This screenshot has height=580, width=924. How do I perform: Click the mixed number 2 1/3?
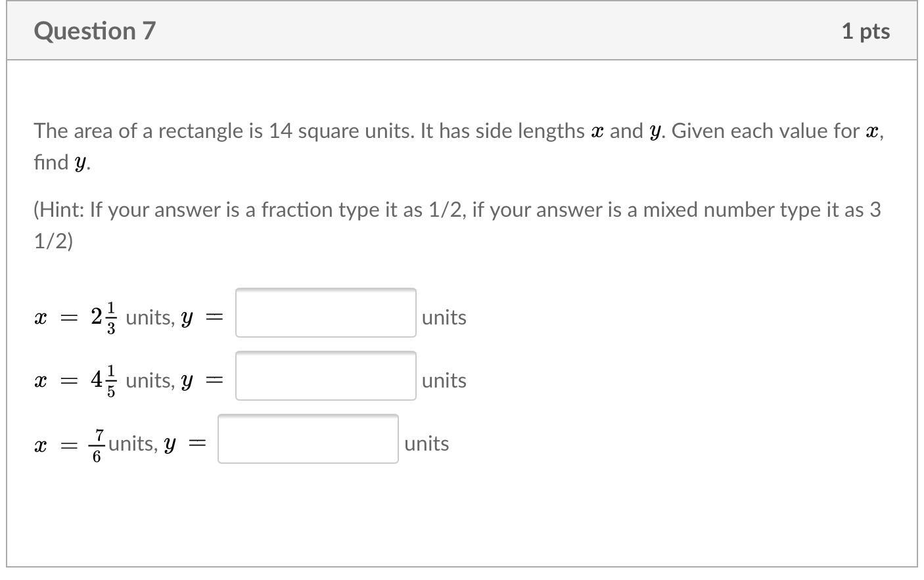tap(104, 317)
